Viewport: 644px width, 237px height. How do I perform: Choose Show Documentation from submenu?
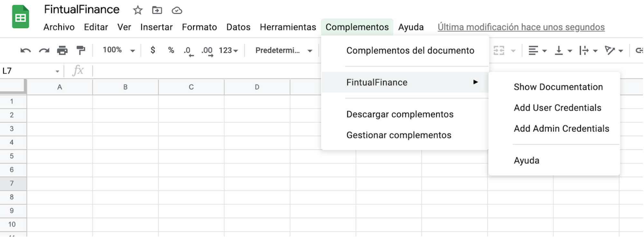pos(558,87)
